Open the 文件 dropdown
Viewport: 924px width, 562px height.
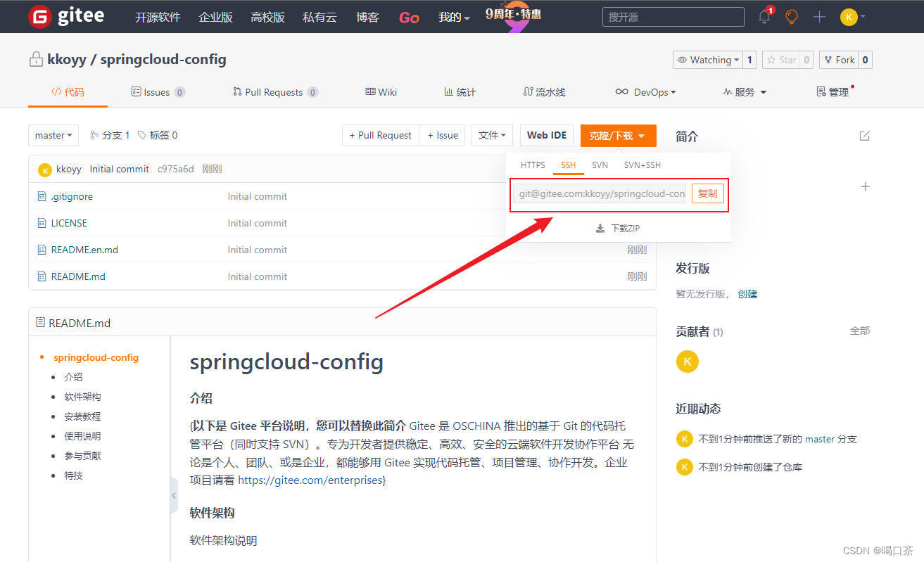492,135
